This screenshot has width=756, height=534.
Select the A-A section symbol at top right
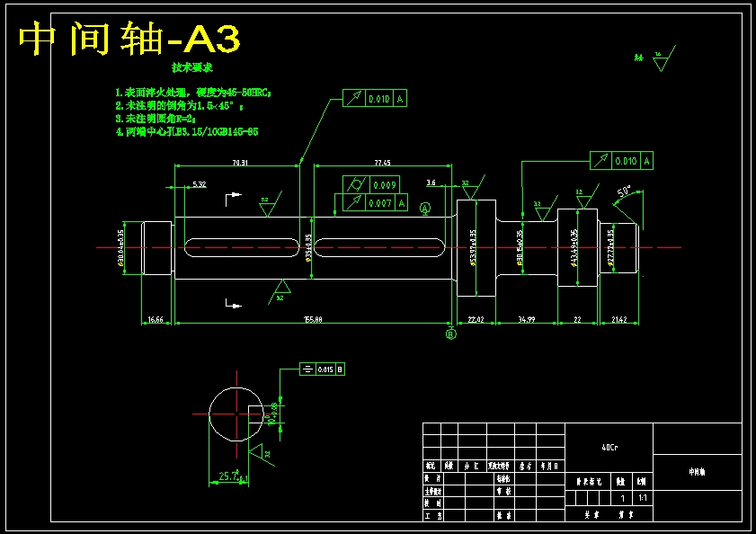point(640,57)
